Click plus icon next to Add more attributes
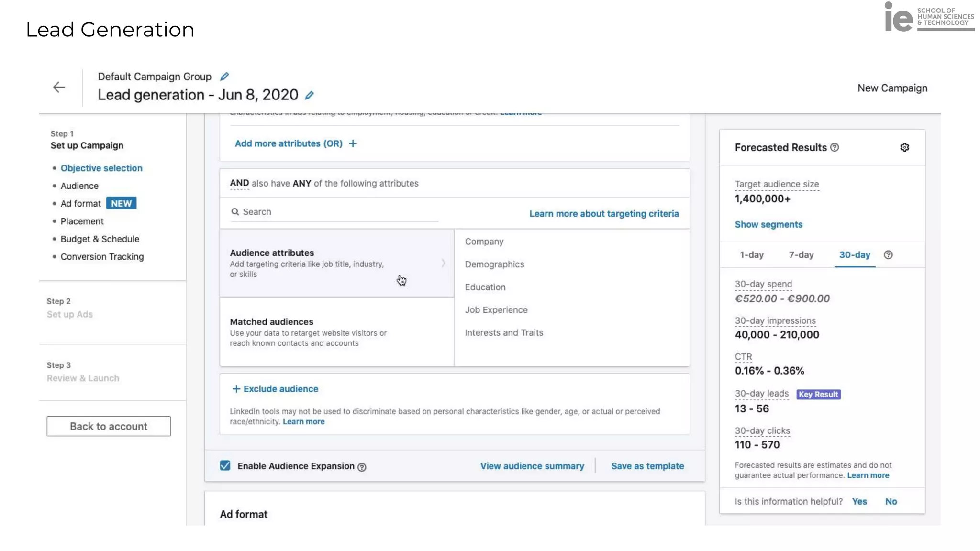This screenshot has height=551, width=980. (x=353, y=143)
